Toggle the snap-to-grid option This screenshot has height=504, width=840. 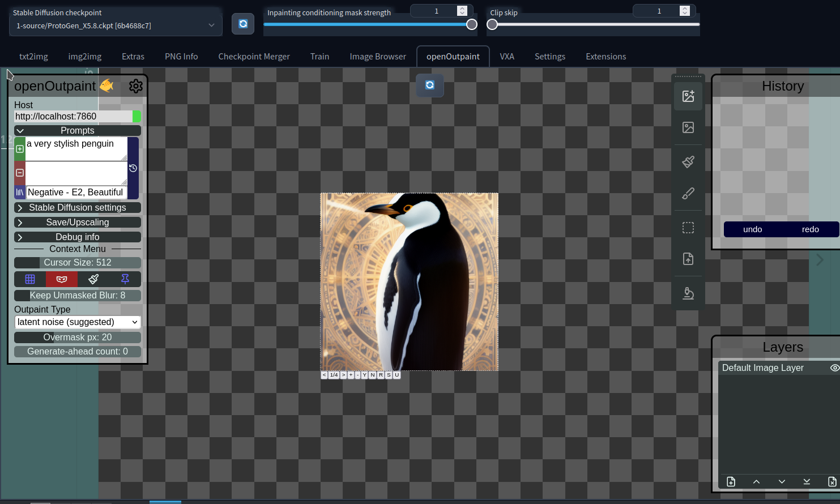click(30, 279)
